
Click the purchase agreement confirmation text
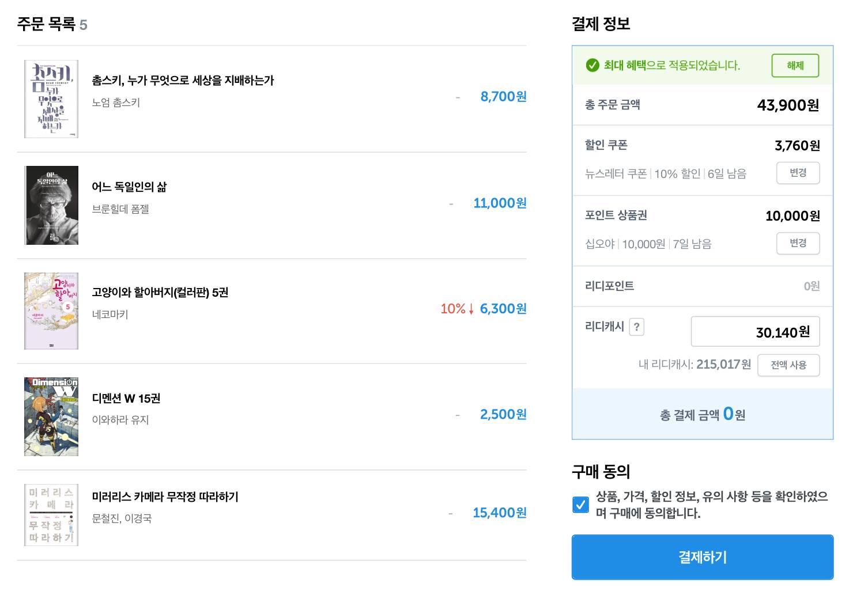pyautogui.click(x=711, y=505)
